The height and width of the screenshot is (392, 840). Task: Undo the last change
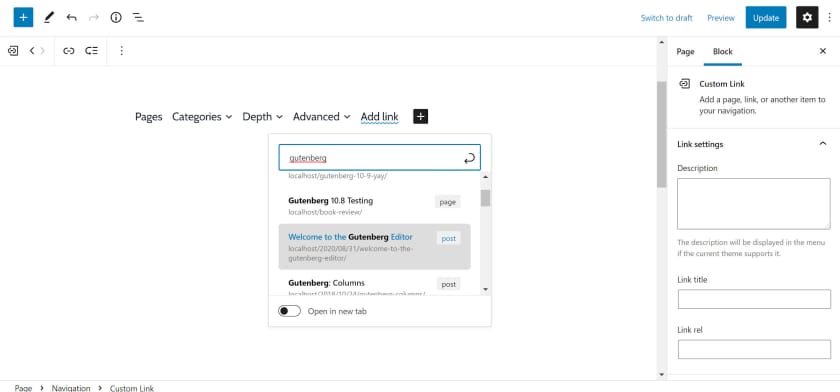[x=71, y=17]
